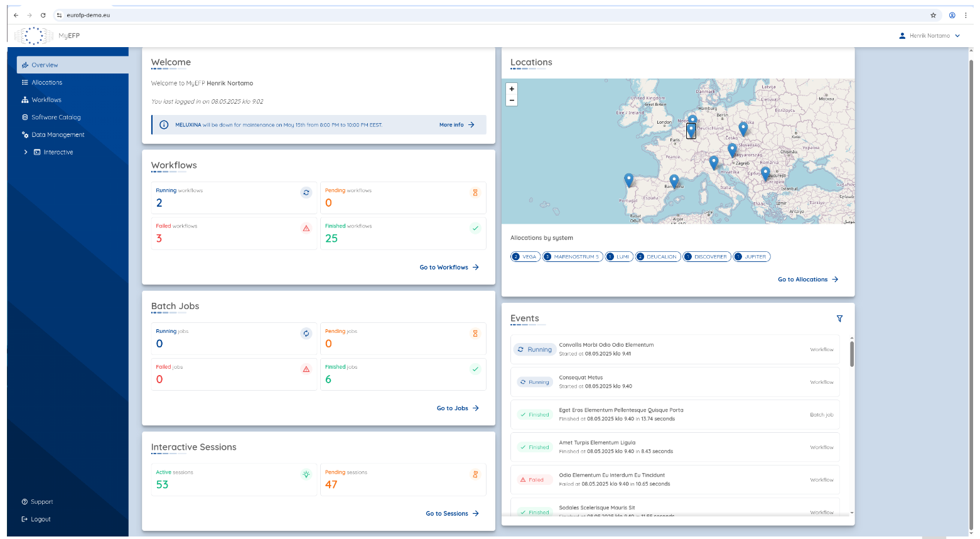Click the Events filter funnel icon
The height and width of the screenshot is (539, 980).
point(839,319)
